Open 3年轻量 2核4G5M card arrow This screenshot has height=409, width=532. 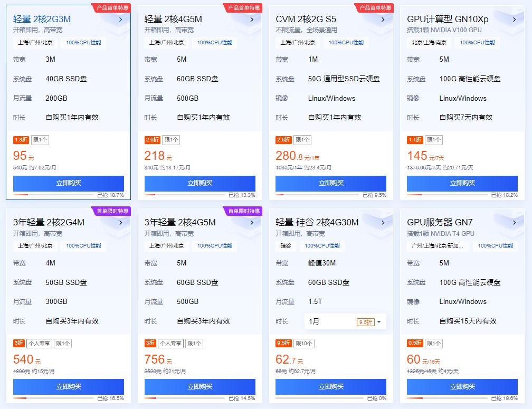pyautogui.click(x=252, y=223)
